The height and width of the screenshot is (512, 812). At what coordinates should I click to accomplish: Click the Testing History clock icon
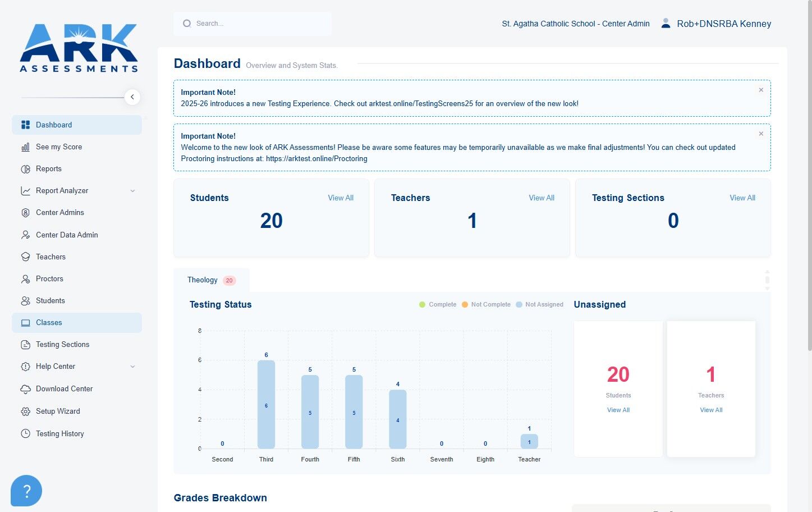click(25, 434)
